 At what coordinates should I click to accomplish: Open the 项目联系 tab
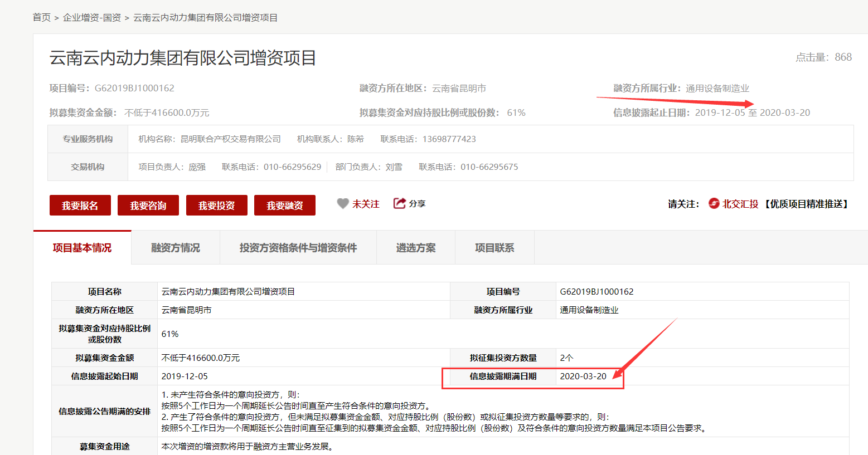[494, 248]
